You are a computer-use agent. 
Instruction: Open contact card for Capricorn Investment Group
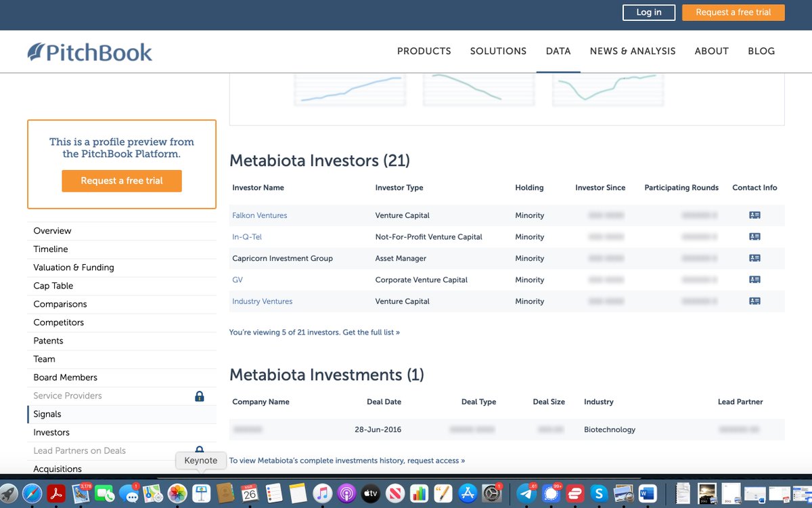pyautogui.click(x=754, y=258)
